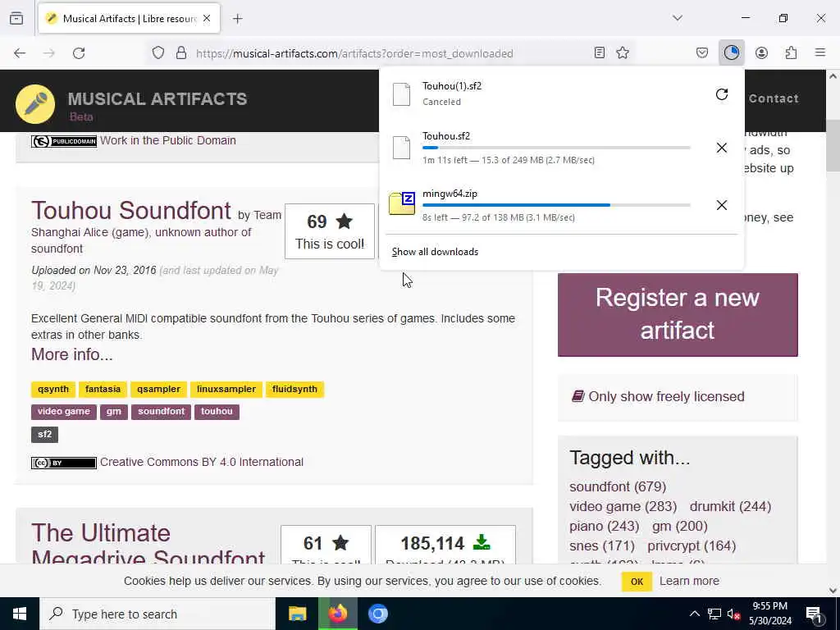Open the Contact menu item
The width and height of the screenshot is (840, 630).
(774, 98)
